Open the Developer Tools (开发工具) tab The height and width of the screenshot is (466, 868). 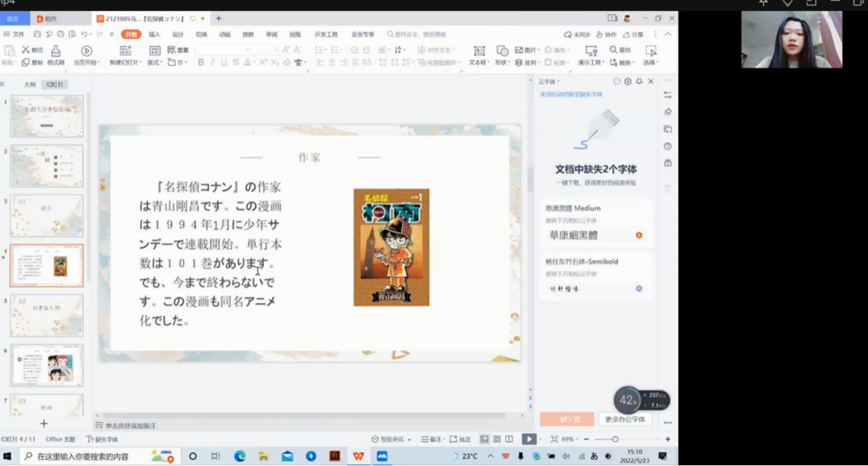[x=326, y=34]
